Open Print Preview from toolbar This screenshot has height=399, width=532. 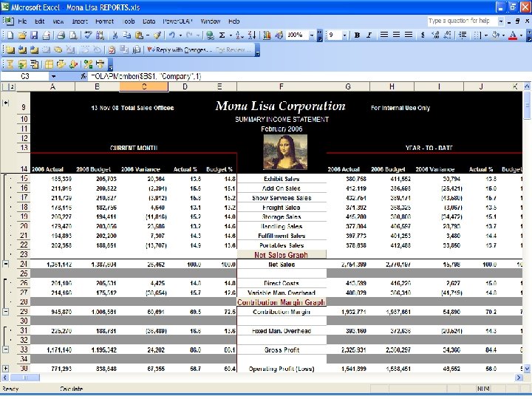(73, 35)
